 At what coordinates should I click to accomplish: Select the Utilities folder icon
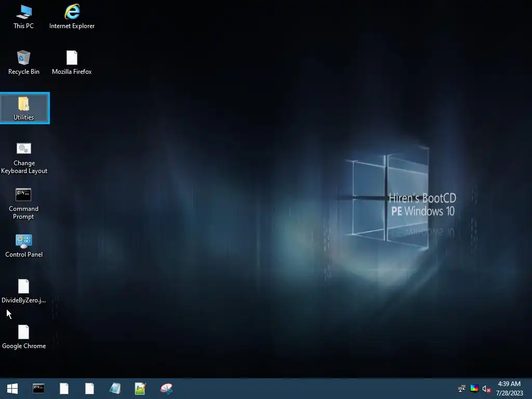click(24, 108)
